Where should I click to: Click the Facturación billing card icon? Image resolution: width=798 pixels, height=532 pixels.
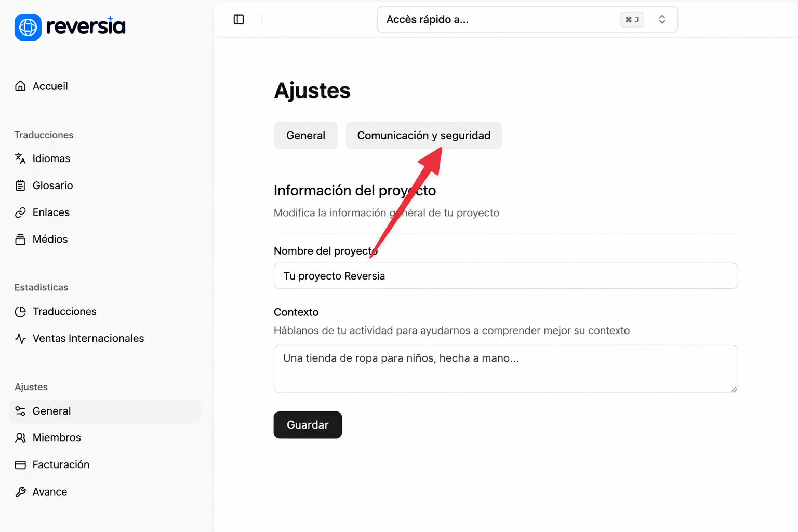[20, 464]
